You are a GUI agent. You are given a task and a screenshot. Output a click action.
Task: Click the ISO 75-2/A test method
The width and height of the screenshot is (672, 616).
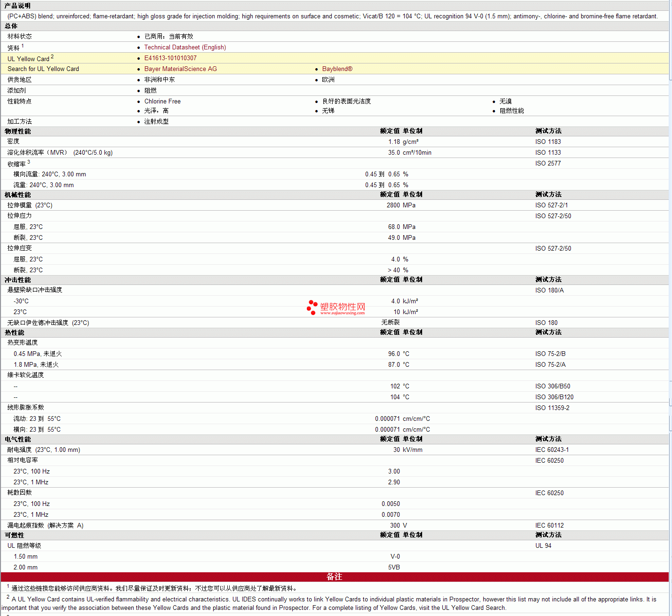[551, 365]
